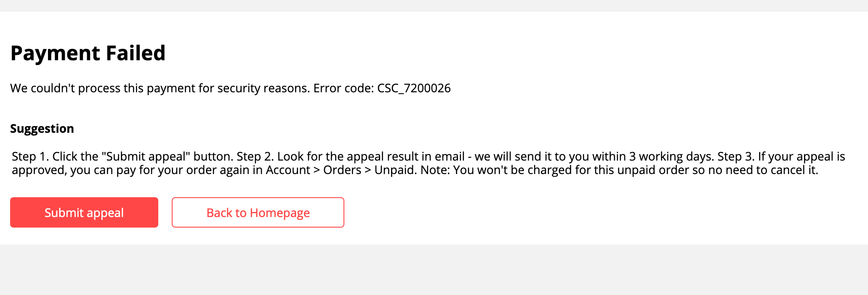868x295 pixels.
Task: Click the gray area below the panel
Action: (x=434, y=270)
